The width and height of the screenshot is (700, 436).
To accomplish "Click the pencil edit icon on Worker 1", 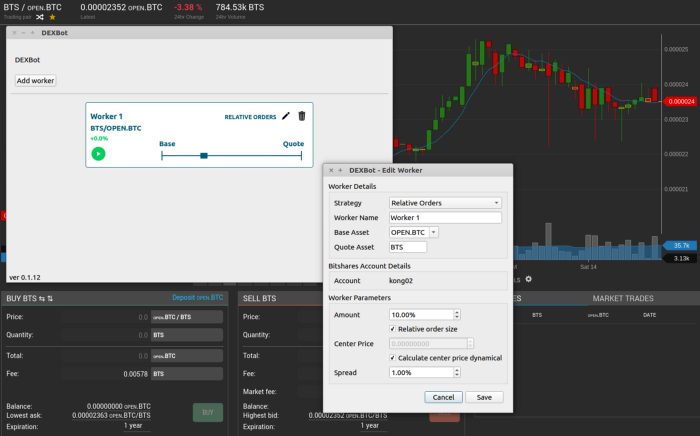I will (286, 116).
